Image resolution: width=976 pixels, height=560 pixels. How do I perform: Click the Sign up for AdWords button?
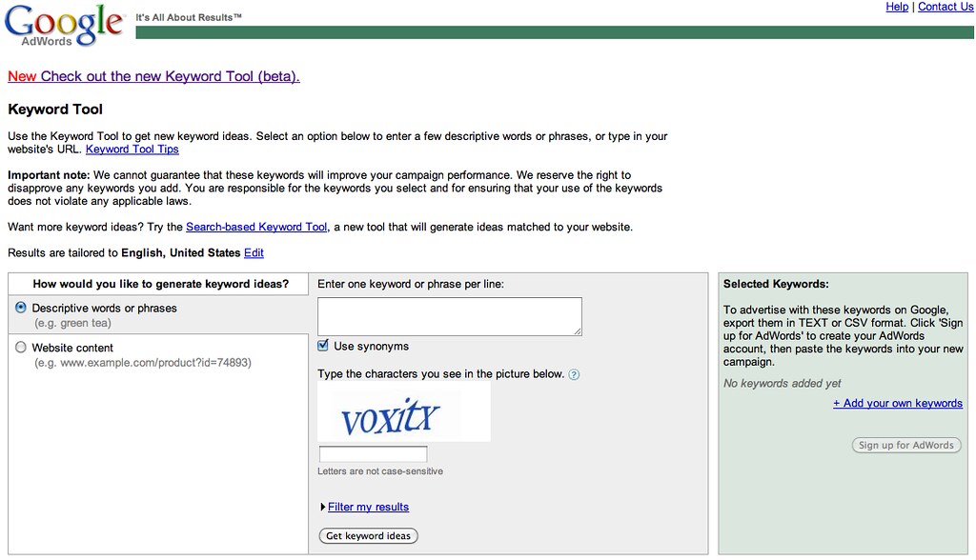[x=906, y=445]
